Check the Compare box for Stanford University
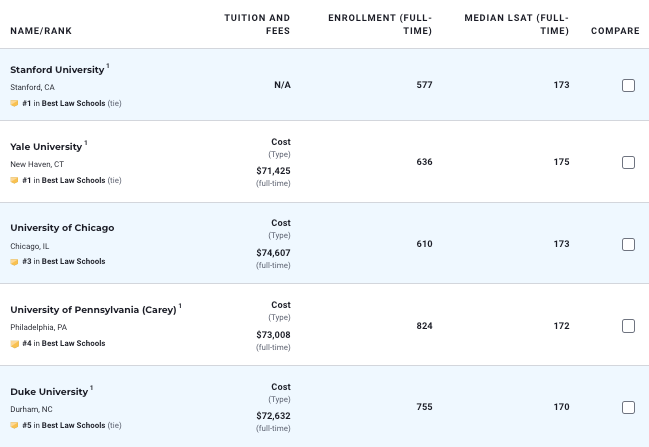 (628, 85)
